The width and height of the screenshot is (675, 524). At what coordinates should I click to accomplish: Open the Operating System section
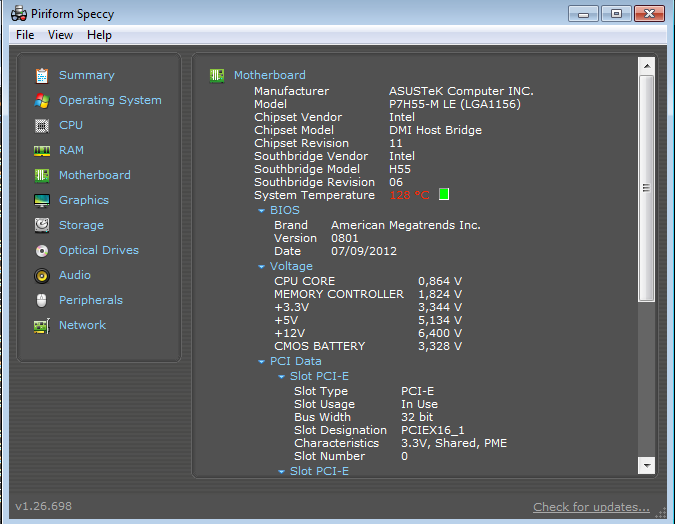pyautogui.click(x=110, y=100)
